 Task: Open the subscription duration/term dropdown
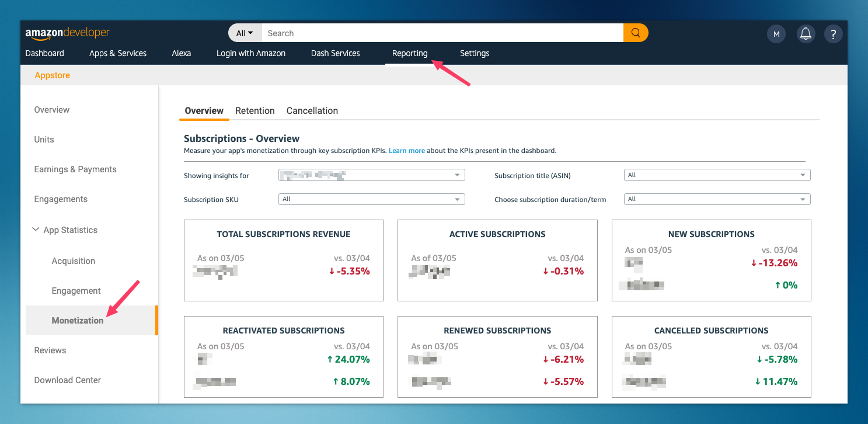point(717,199)
